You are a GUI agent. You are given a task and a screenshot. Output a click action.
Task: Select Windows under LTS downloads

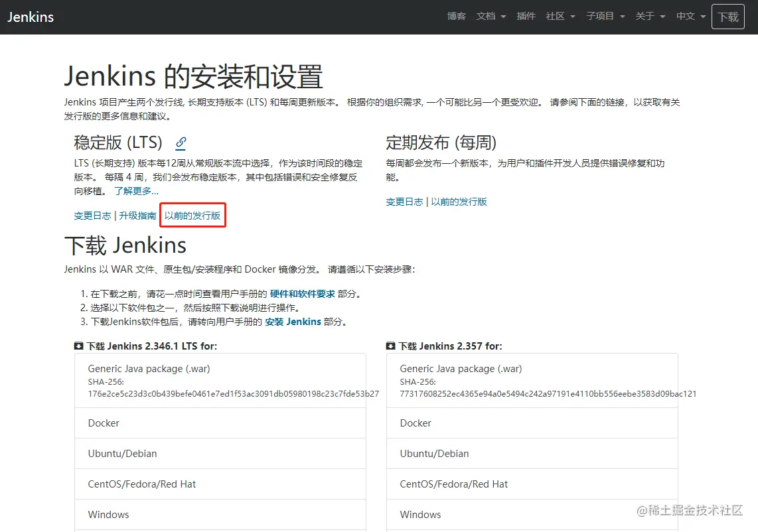[x=220, y=514]
